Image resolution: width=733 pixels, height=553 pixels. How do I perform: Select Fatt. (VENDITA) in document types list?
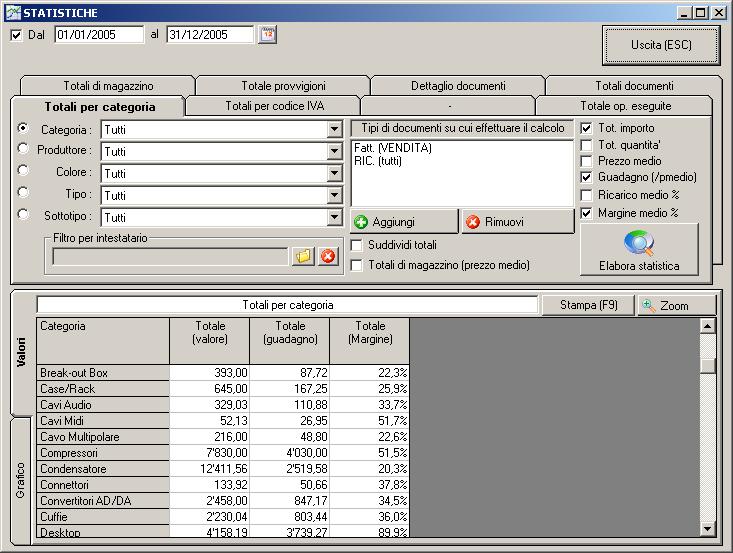pyautogui.click(x=393, y=148)
